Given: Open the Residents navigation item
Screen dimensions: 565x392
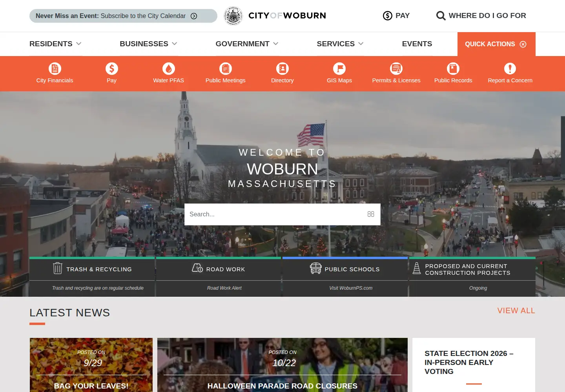Looking at the screenshot, I should [51, 44].
